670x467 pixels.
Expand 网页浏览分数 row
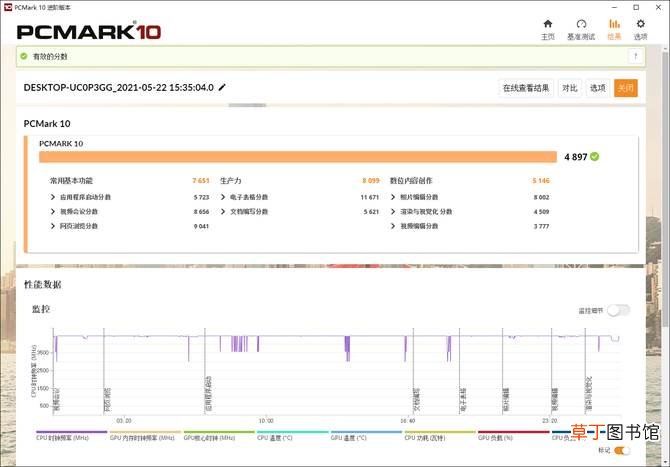(53, 226)
